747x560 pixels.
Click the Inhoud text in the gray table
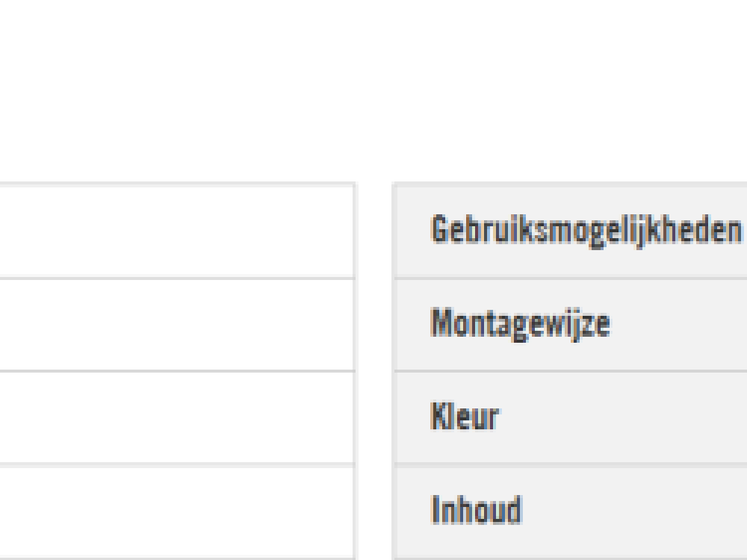tap(476, 511)
